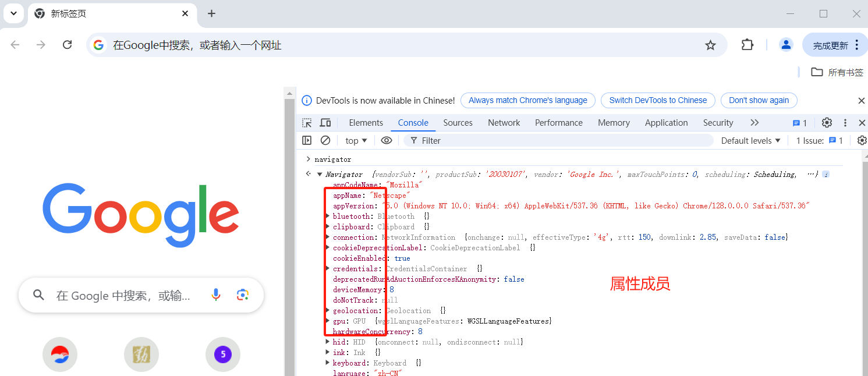Search by image with Google Lens icon
The image size is (868, 376).
[243, 295]
